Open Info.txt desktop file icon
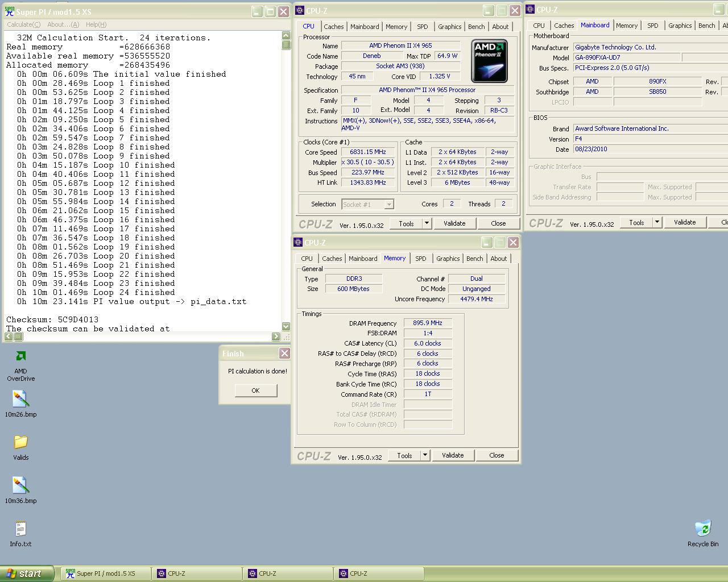Screen dimensions: 728x582 point(20,534)
